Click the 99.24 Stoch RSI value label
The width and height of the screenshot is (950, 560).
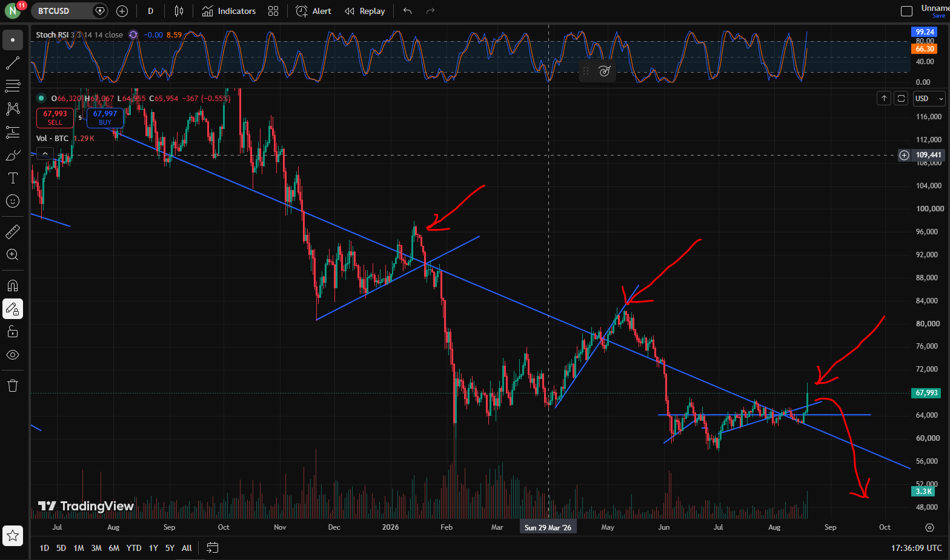pyautogui.click(x=925, y=32)
